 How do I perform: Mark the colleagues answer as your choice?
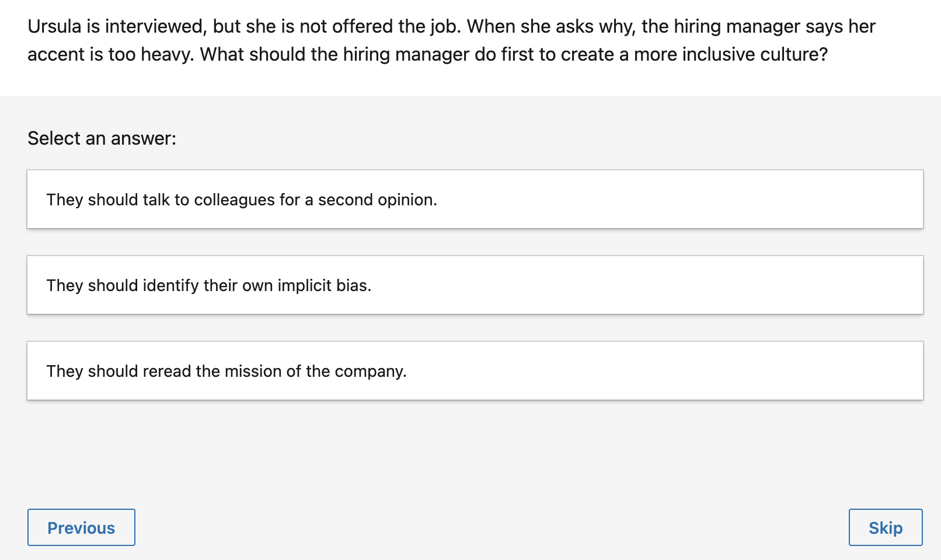pos(475,199)
